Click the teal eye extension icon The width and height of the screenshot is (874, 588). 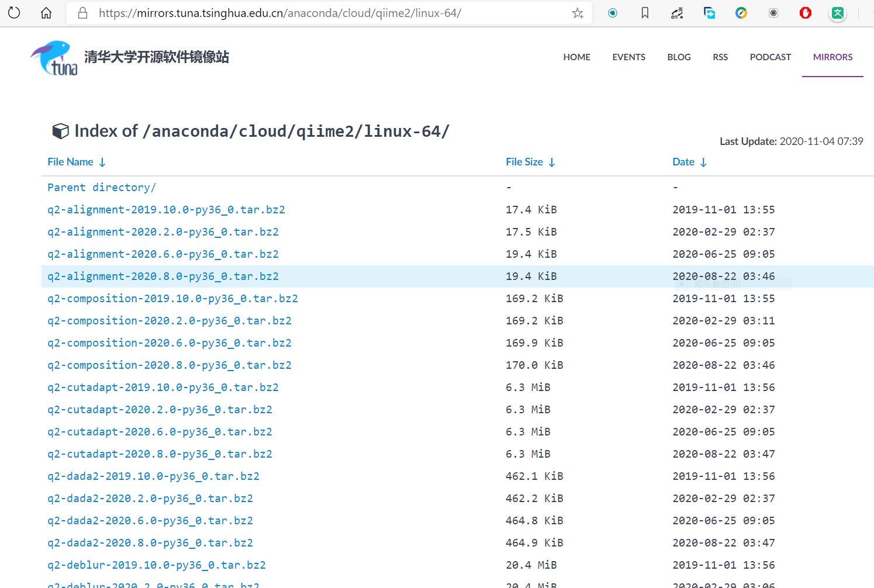(x=613, y=12)
